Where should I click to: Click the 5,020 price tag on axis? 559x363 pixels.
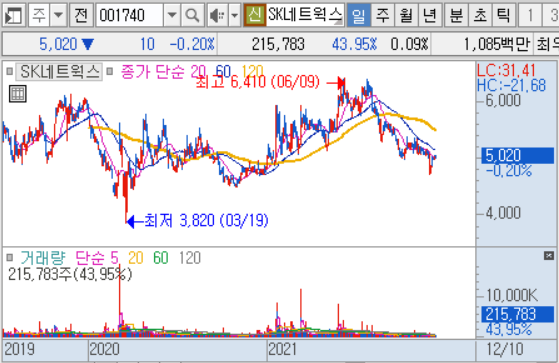point(518,156)
